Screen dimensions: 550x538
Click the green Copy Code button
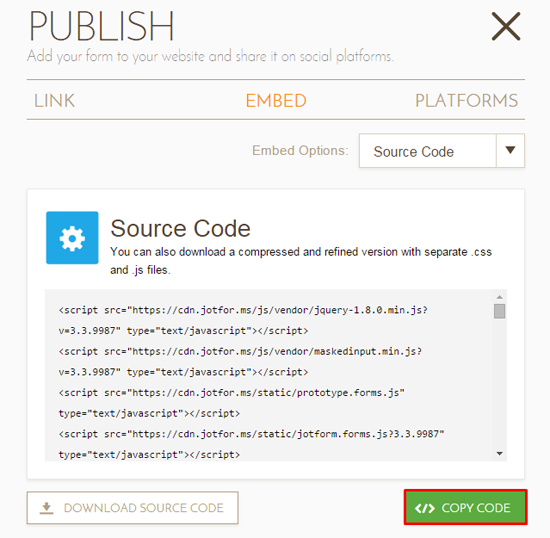pos(465,507)
